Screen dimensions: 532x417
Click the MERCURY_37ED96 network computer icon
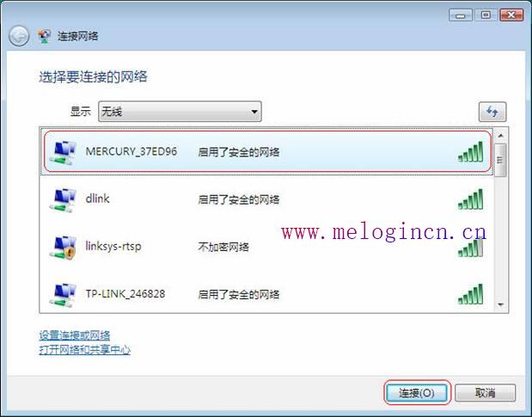pyautogui.click(x=63, y=152)
